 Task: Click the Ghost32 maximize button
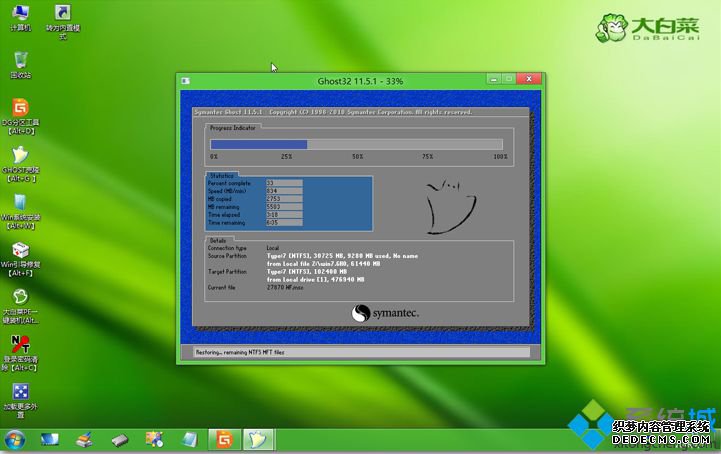pyautogui.click(x=509, y=79)
